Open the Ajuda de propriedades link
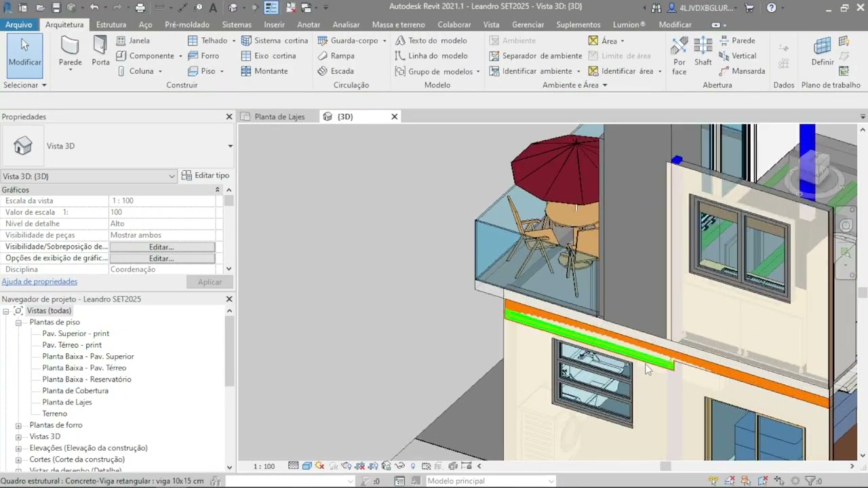 pyautogui.click(x=39, y=281)
